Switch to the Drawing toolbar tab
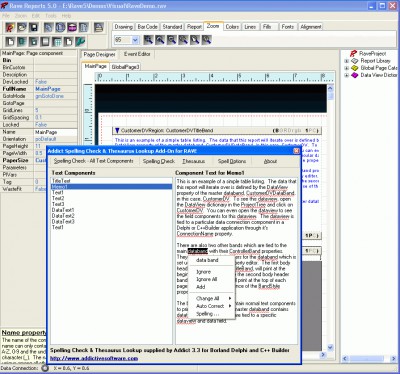The height and width of the screenshot is (374, 400). 124,27
